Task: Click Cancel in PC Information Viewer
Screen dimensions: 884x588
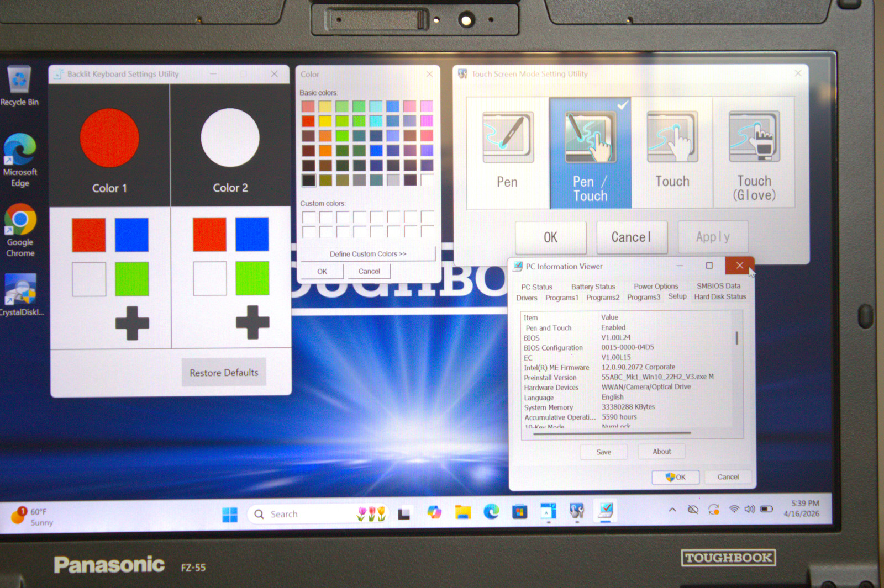Action: pos(728,477)
